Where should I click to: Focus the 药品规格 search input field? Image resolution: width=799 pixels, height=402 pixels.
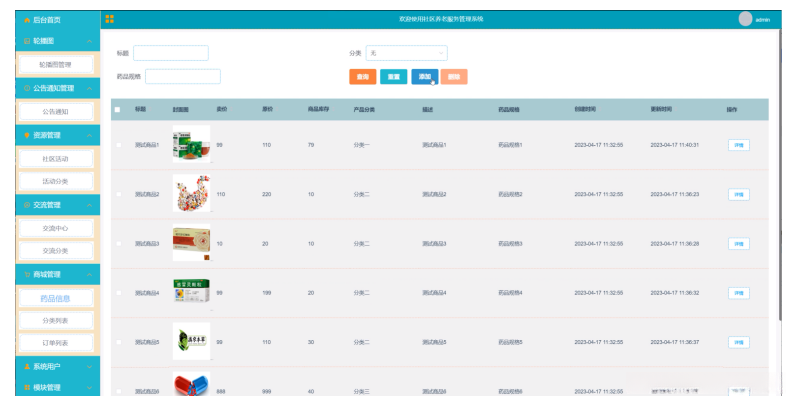pos(183,76)
